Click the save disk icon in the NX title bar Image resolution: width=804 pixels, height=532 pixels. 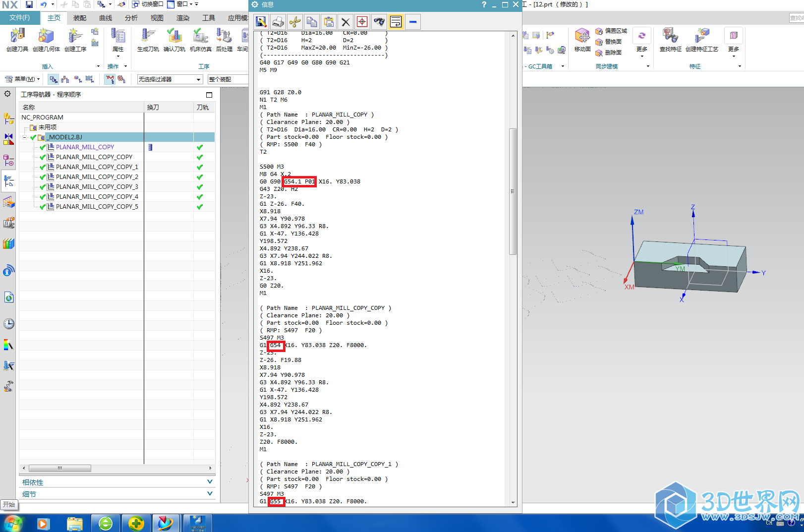pos(29,4)
